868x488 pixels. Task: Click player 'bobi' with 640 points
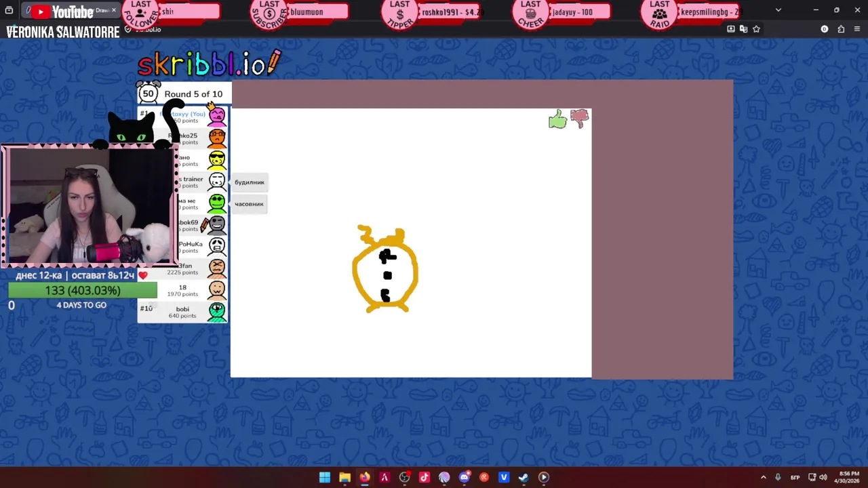pyautogui.click(x=182, y=312)
